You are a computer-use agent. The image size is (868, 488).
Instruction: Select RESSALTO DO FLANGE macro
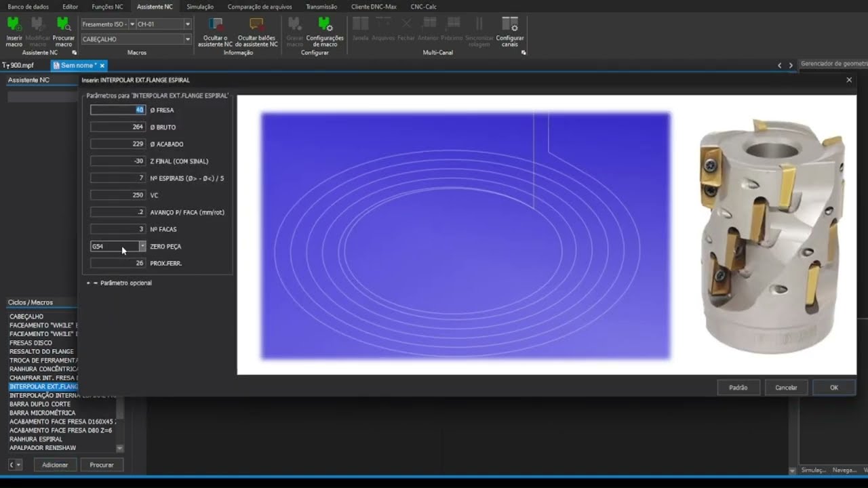click(43, 352)
